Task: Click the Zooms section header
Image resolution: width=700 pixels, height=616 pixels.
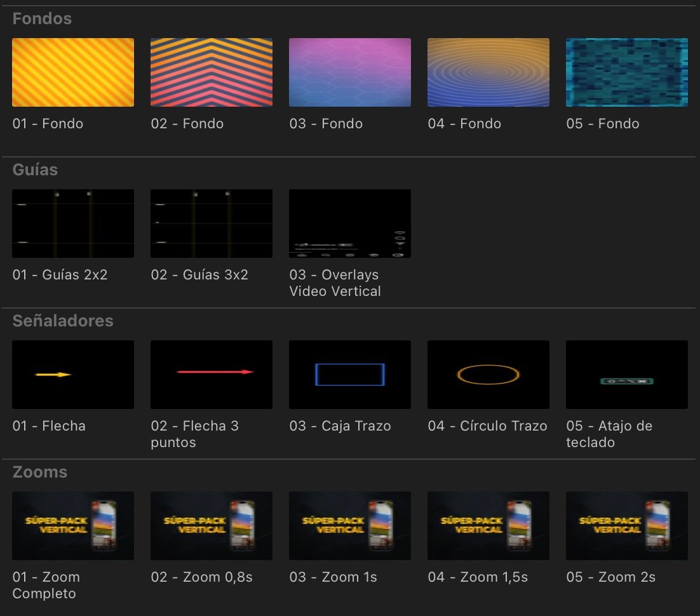Action: pyautogui.click(x=40, y=472)
